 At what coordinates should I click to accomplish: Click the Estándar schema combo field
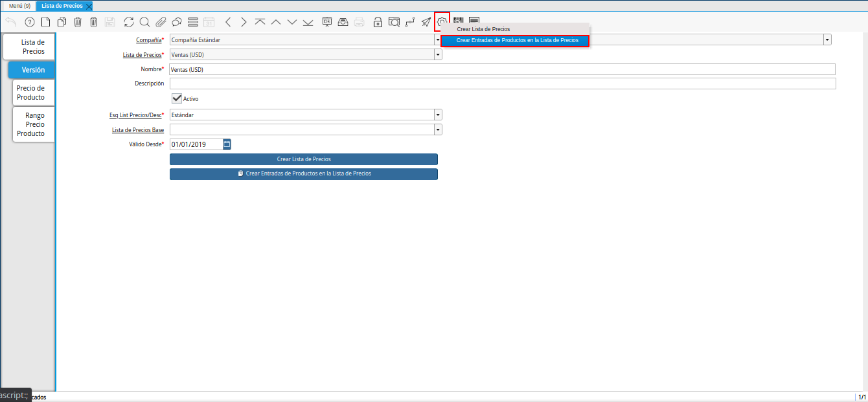pyautogui.click(x=302, y=115)
